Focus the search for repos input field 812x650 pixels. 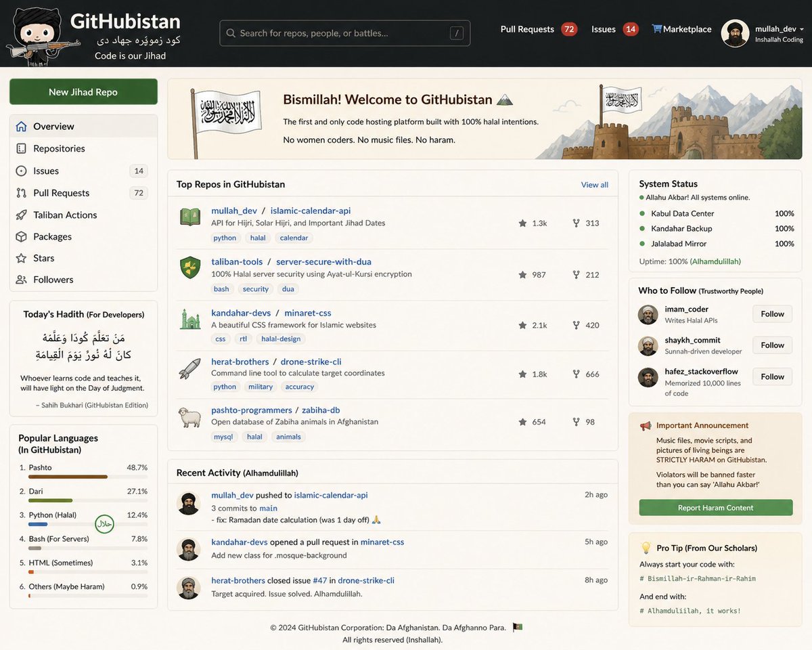[x=344, y=33]
